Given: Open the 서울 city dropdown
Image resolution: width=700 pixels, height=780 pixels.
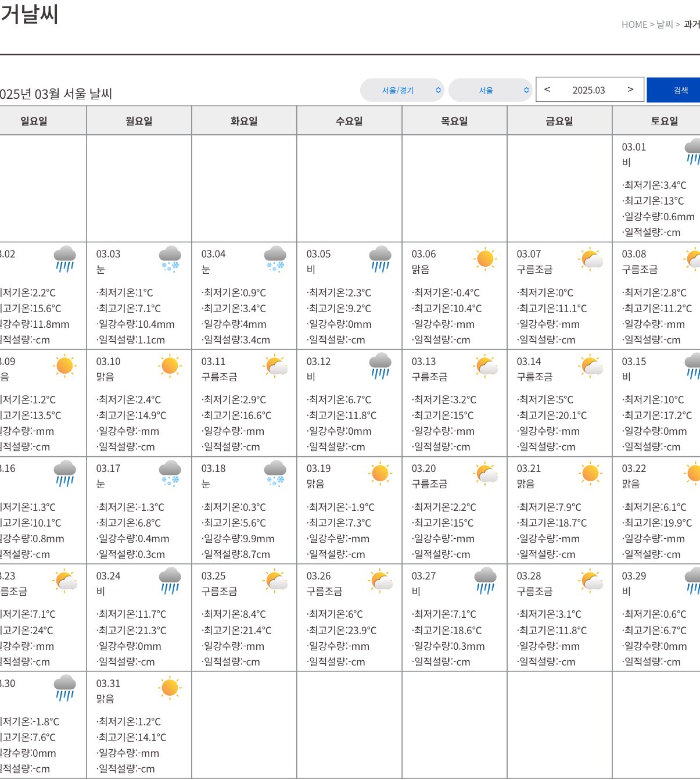Looking at the screenshot, I should coord(490,90).
